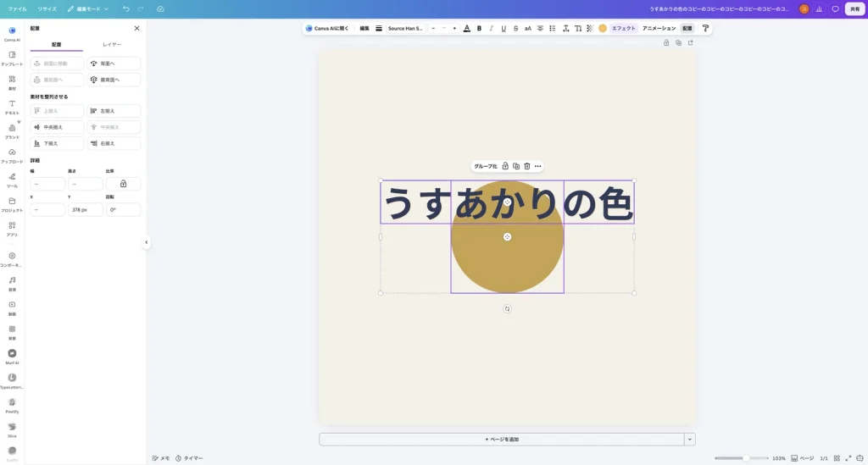Toggle uppercase (aA) formatting
The width and height of the screenshot is (868, 465).
pyautogui.click(x=527, y=28)
